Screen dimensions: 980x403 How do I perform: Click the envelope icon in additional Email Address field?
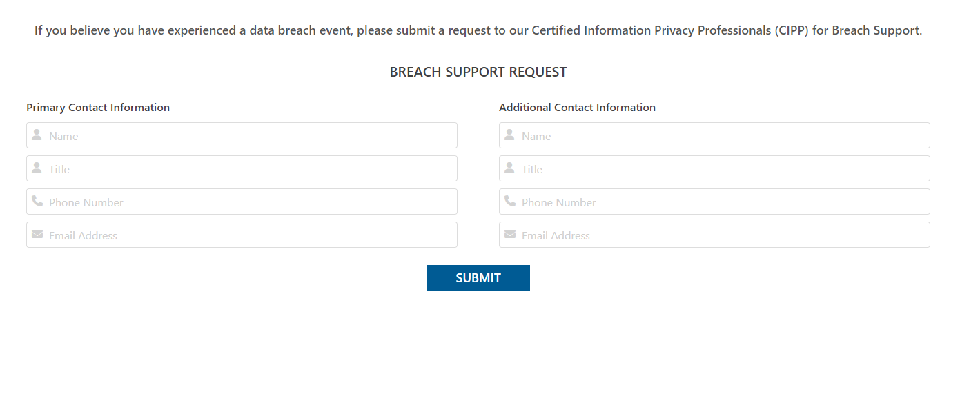pyautogui.click(x=509, y=235)
